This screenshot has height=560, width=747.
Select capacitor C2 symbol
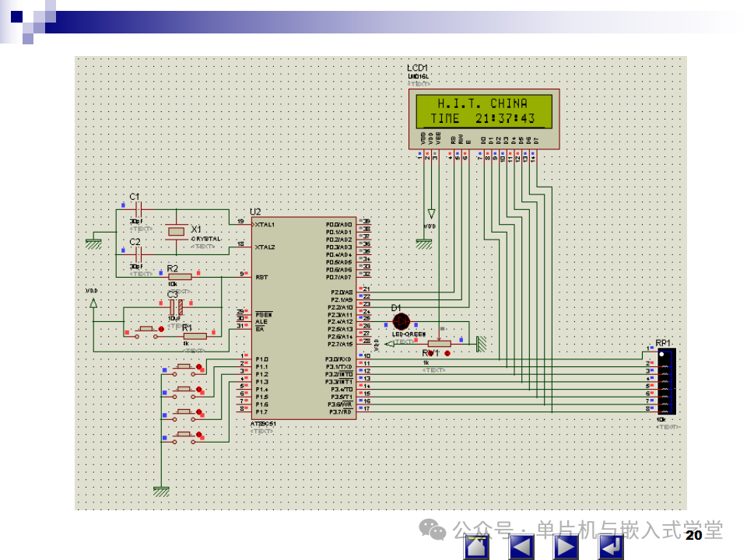coord(139,254)
